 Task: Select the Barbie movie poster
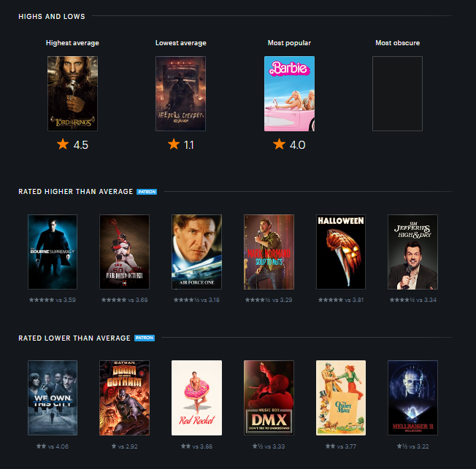[289, 94]
